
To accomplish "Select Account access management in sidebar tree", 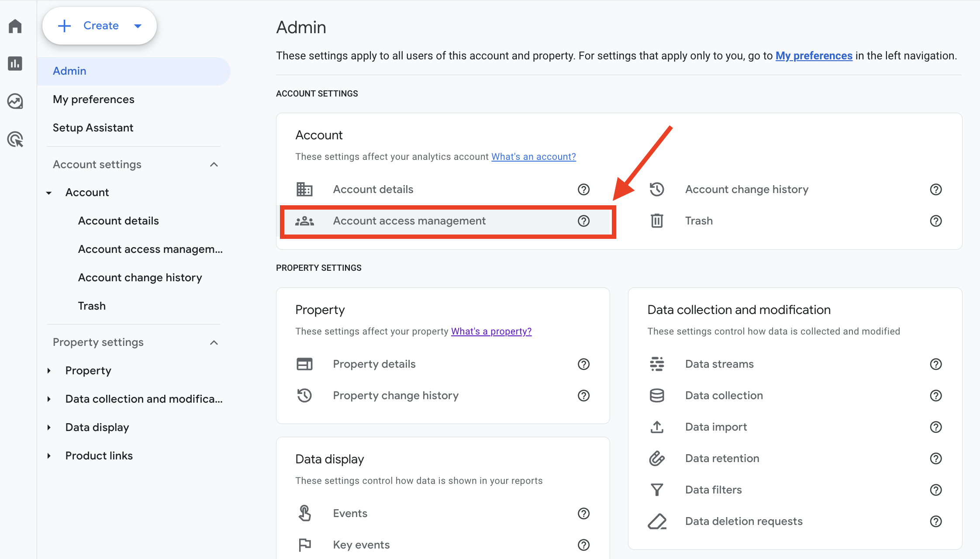I will point(150,249).
